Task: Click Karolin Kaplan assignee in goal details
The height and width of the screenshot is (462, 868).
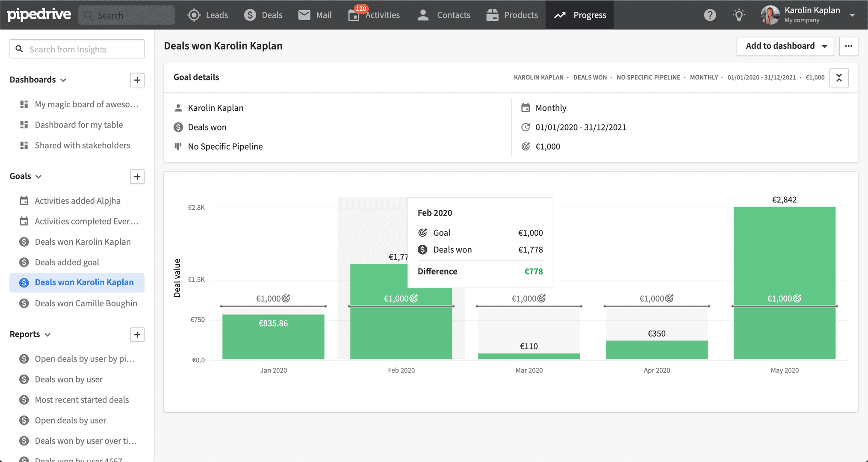Action: click(216, 108)
